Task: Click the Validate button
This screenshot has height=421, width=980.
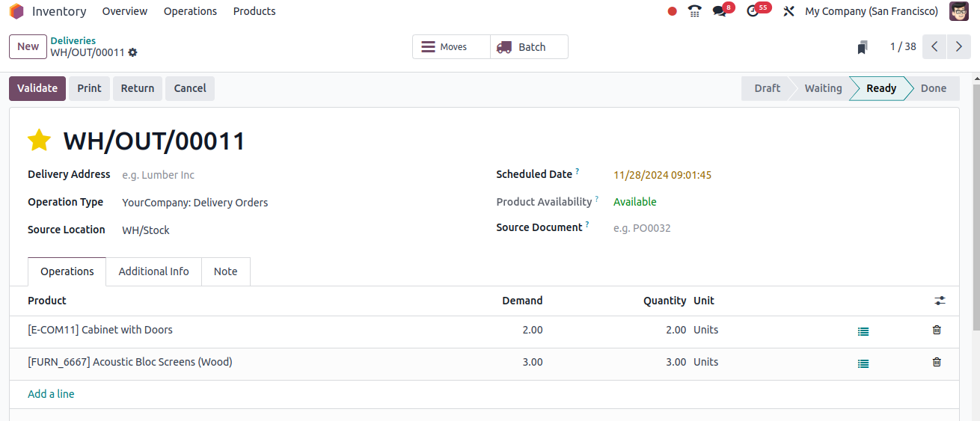Action: point(37,88)
